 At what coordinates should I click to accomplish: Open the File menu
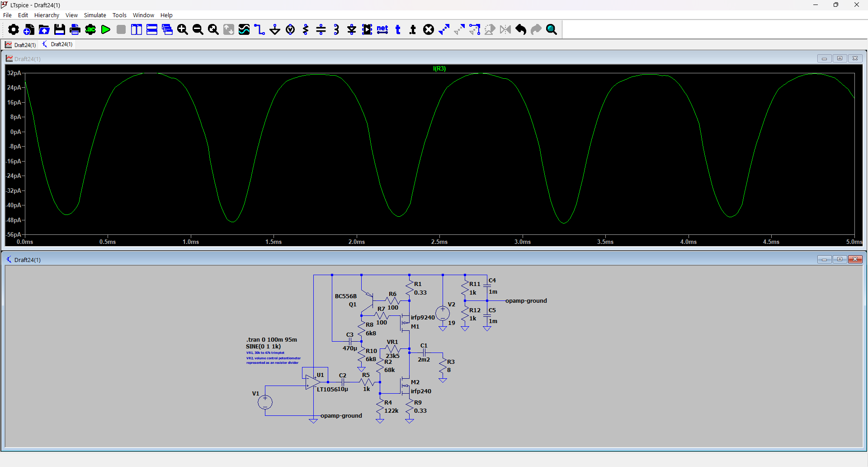pos(7,15)
